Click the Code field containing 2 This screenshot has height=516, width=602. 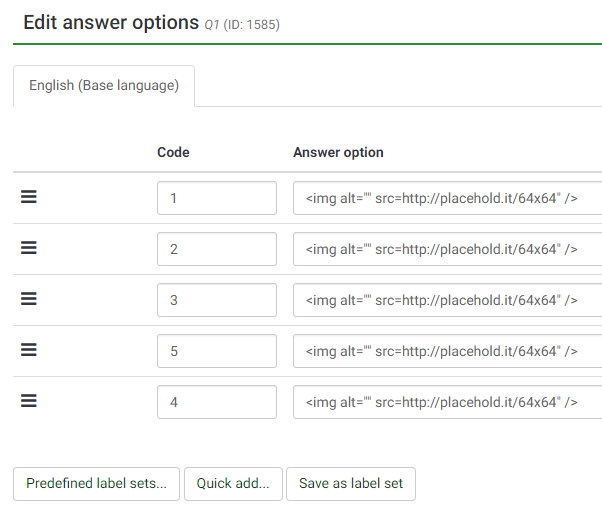pos(216,249)
